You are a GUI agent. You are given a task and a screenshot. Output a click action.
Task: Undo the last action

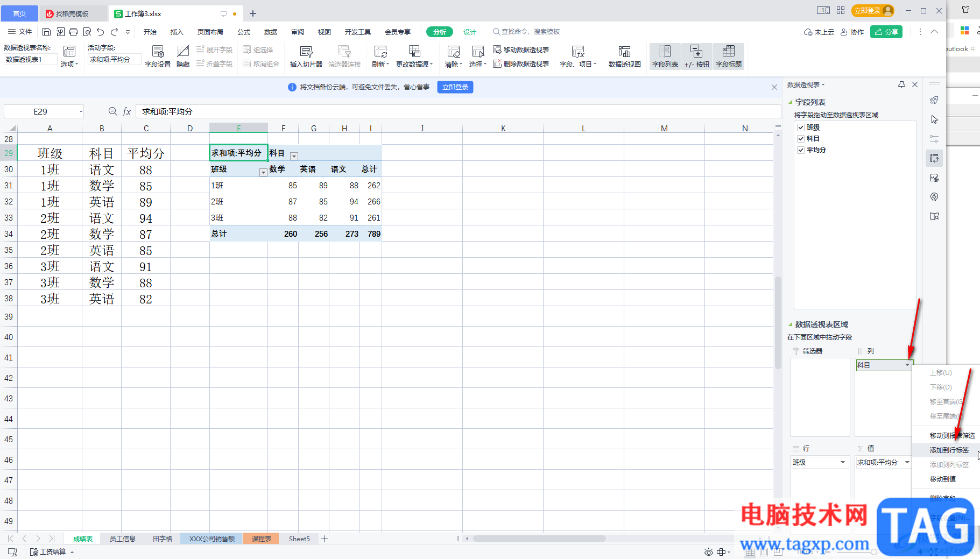pos(101,32)
